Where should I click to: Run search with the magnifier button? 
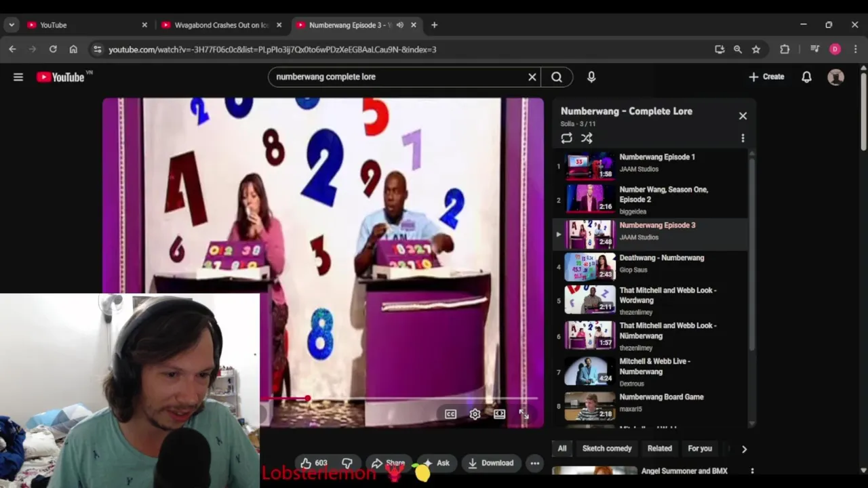tap(556, 77)
